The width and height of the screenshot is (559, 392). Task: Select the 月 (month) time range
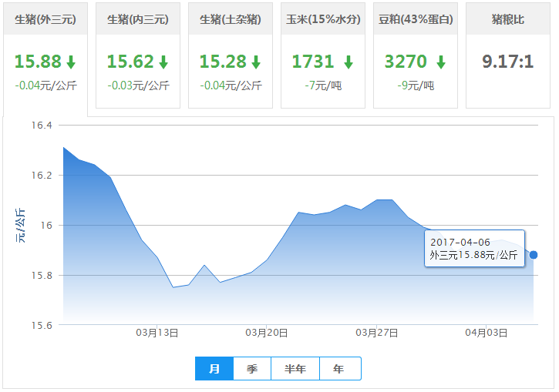coord(214,369)
